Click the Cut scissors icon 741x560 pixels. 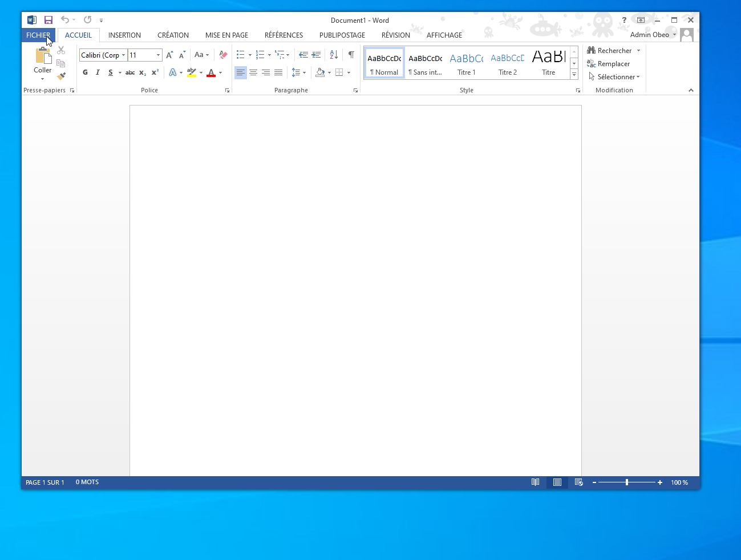tap(61, 50)
